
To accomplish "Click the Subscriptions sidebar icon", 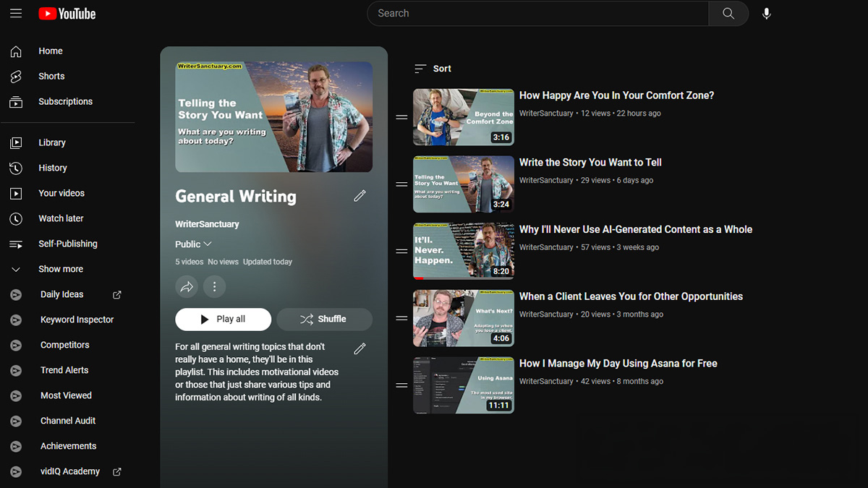I will pyautogui.click(x=16, y=102).
